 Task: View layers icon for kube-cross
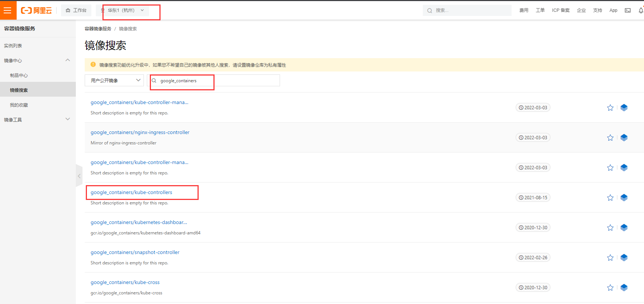point(624,288)
